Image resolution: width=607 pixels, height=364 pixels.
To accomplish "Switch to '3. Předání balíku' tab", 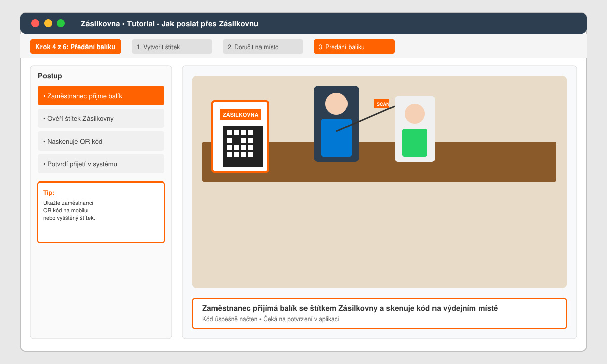I will (x=354, y=47).
